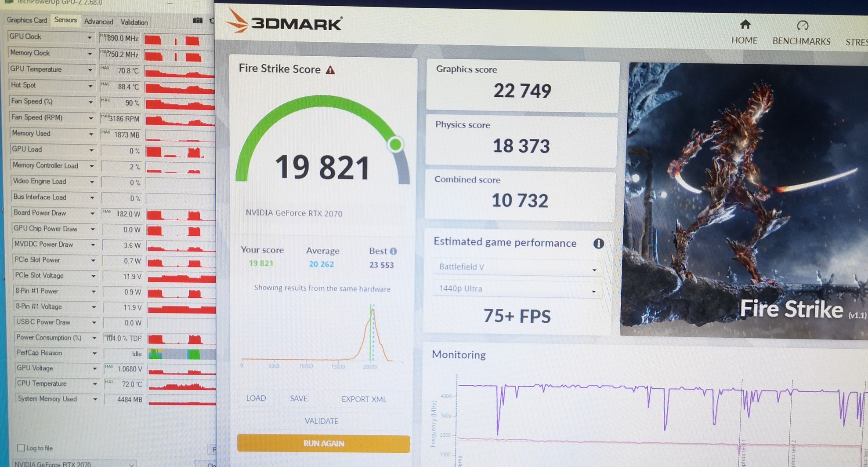This screenshot has height=467, width=868.
Task: Expand the Memory Clock sensor dropdown
Action: [x=90, y=54]
